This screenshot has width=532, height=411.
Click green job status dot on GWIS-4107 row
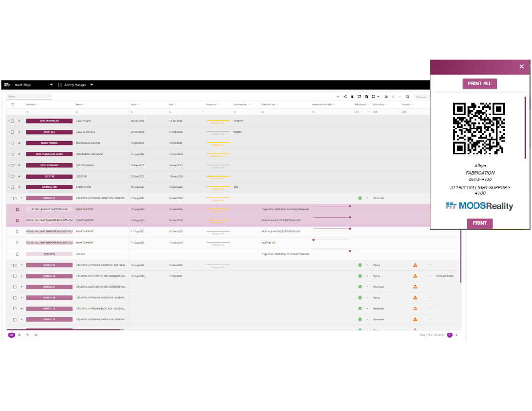coord(360,287)
